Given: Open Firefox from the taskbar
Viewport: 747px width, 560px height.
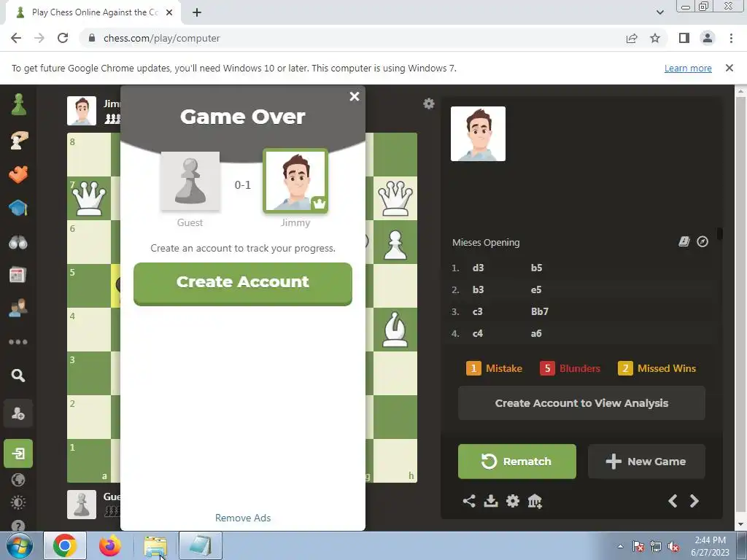Looking at the screenshot, I should pyautogui.click(x=110, y=545).
